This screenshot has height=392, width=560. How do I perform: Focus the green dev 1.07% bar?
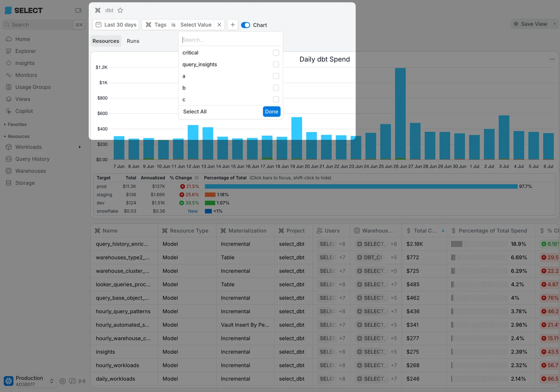click(210, 203)
